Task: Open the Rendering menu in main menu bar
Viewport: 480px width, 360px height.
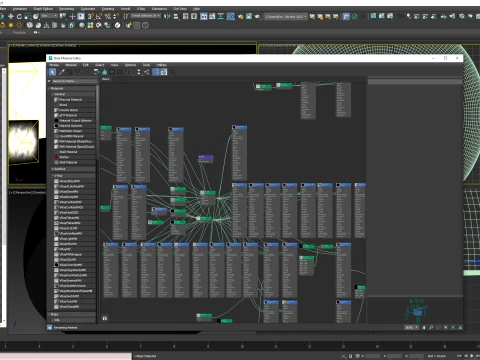Action: coord(67,9)
